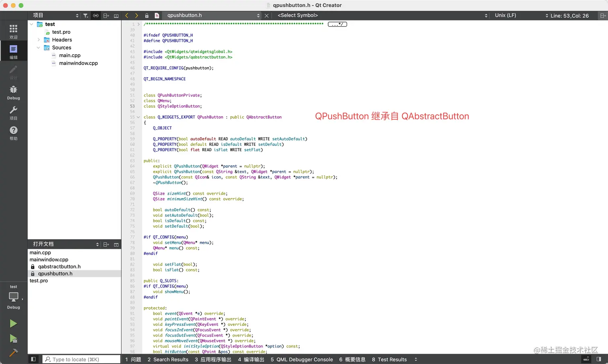Split the editor view

tap(603, 16)
